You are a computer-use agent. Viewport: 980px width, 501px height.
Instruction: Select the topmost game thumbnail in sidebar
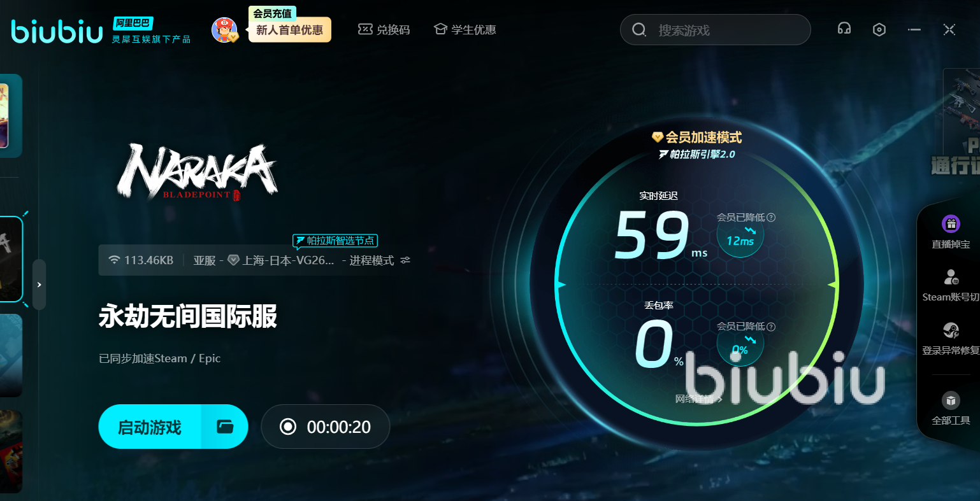(11, 116)
